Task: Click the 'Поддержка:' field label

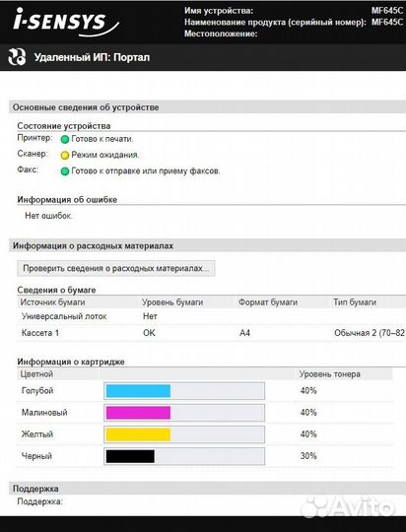Action: [x=40, y=501]
